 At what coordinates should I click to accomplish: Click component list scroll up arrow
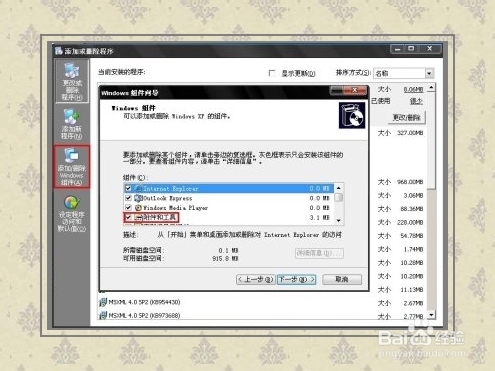point(339,188)
